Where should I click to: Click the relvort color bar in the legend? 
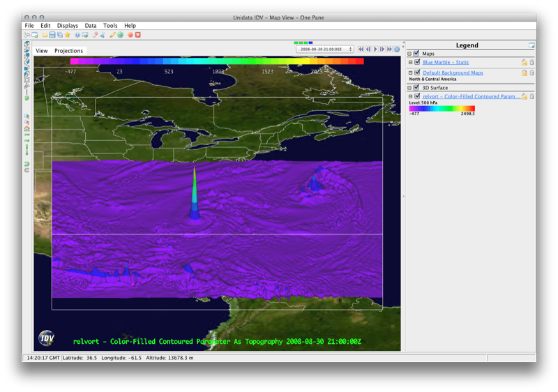tap(442, 109)
